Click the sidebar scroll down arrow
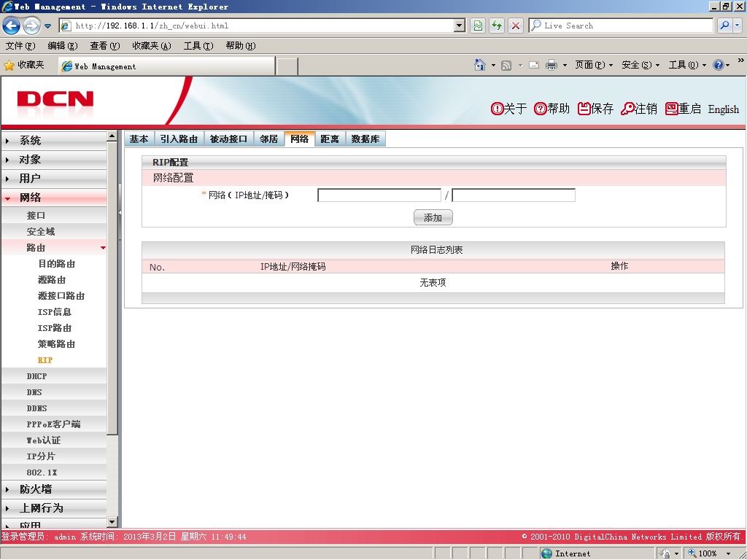The width and height of the screenshot is (747, 560). [112, 522]
